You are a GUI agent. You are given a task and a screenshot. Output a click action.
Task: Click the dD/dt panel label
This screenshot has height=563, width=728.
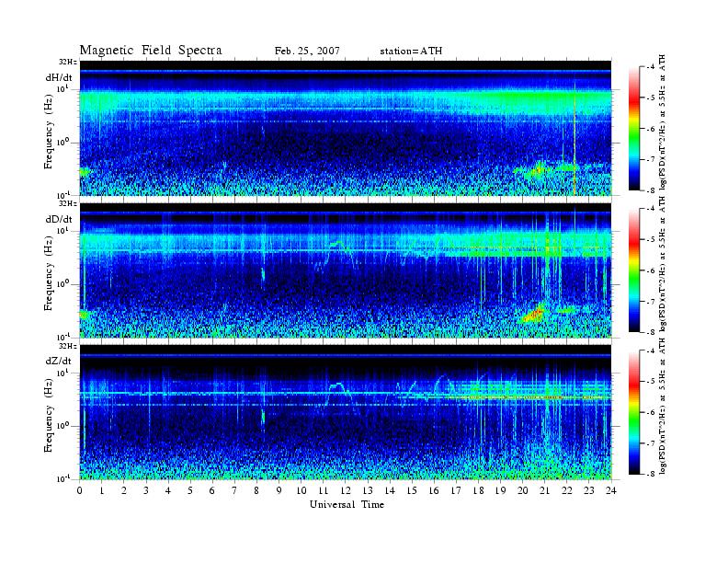pyautogui.click(x=59, y=219)
